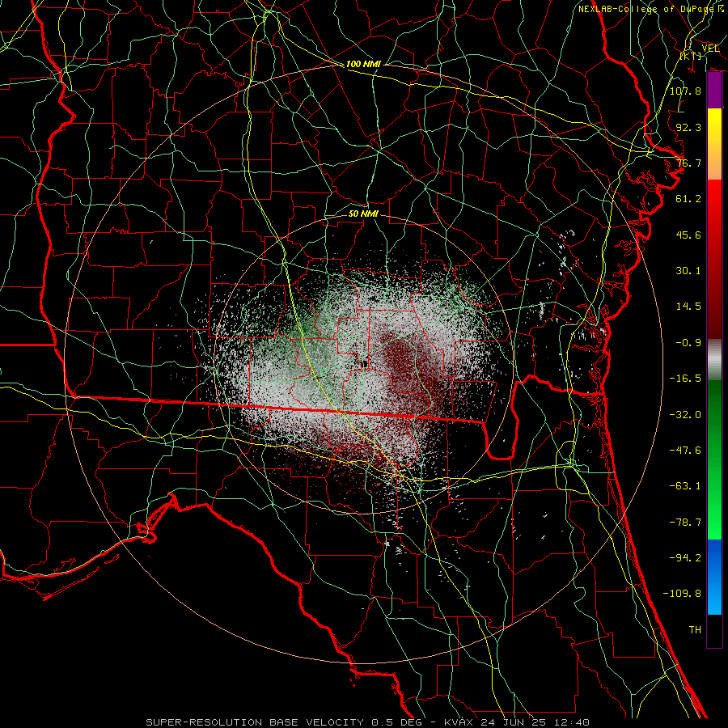Click the Super-Resolution Base Velocity caption text
The image size is (728, 728).
(368, 722)
